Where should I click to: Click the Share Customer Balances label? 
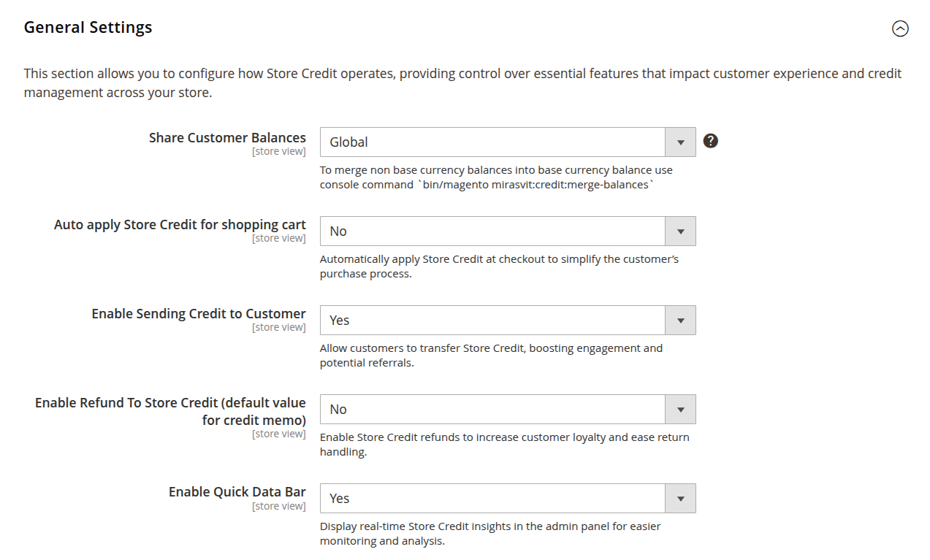tap(227, 137)
